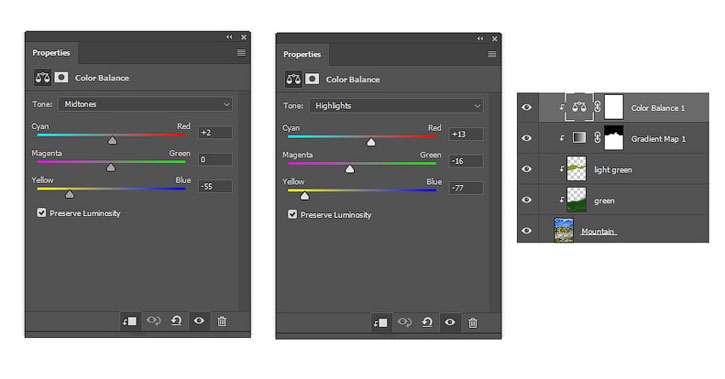Select green layer thumbnail
This screenshot has height=379, width=725.
pyautogui.click(x=577, y=200)
